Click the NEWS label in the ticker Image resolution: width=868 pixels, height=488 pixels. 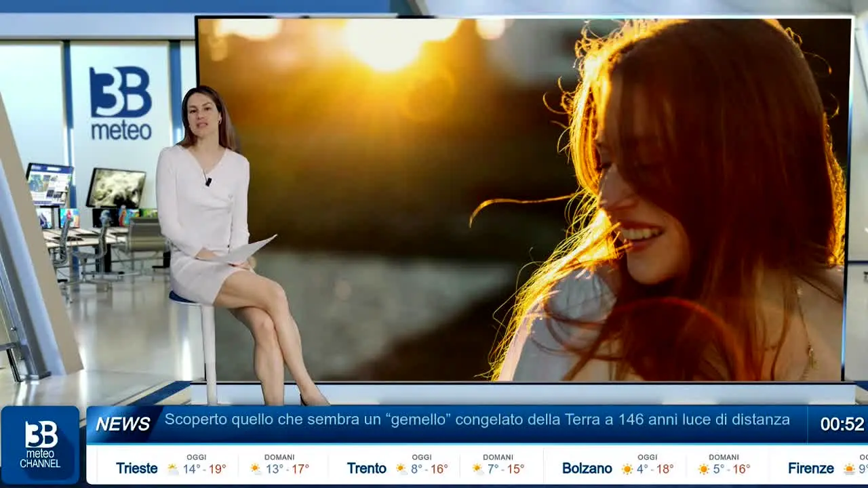pyautogui.click(x=123, y=424)
